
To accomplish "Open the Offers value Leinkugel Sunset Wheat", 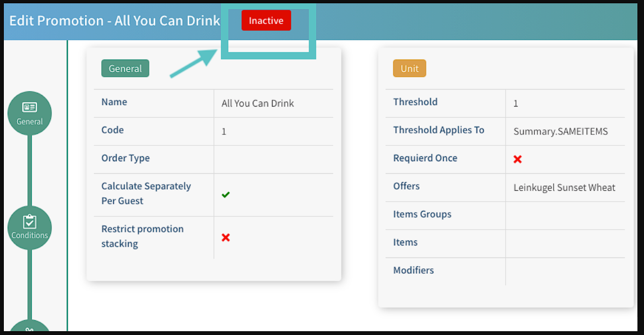I will click(x=564, y=187).
